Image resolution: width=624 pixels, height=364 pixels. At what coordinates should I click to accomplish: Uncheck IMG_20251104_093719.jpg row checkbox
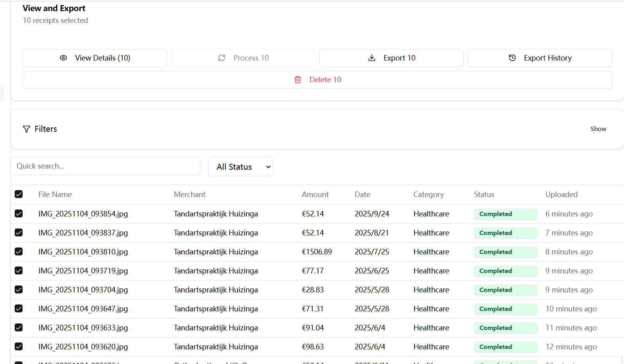19,271
